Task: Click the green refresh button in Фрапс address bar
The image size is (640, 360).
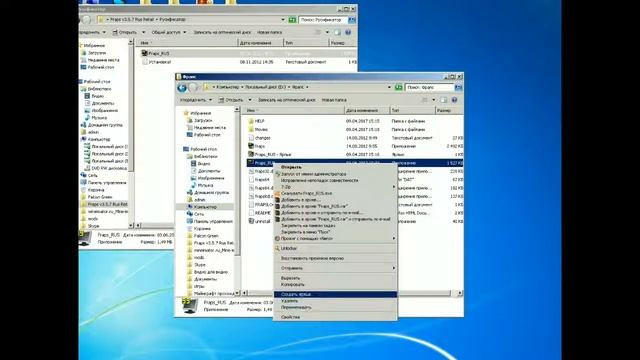Action: [398, 87]
